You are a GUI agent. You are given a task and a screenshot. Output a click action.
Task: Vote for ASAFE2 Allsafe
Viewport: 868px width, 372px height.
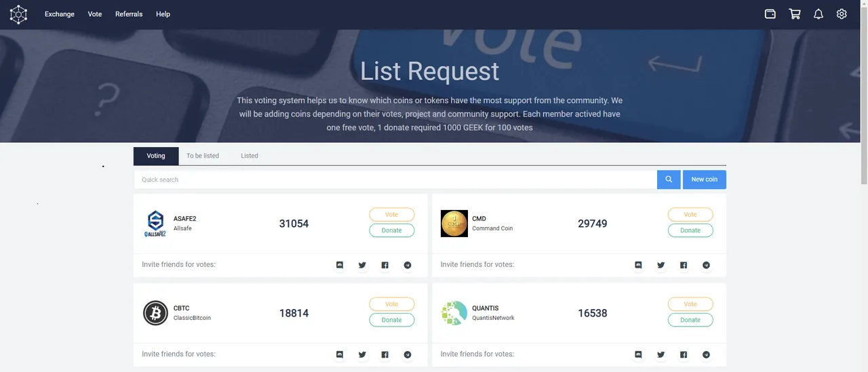[392, 214]
